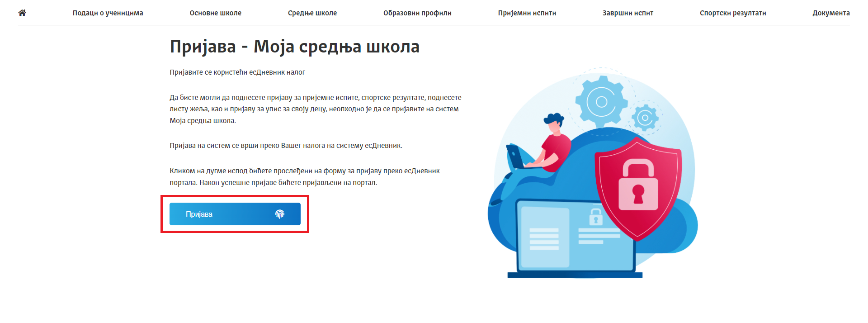Click the home icon in navigation bar
Viewport: 868px width, 323px height.
tap(22, 13)
